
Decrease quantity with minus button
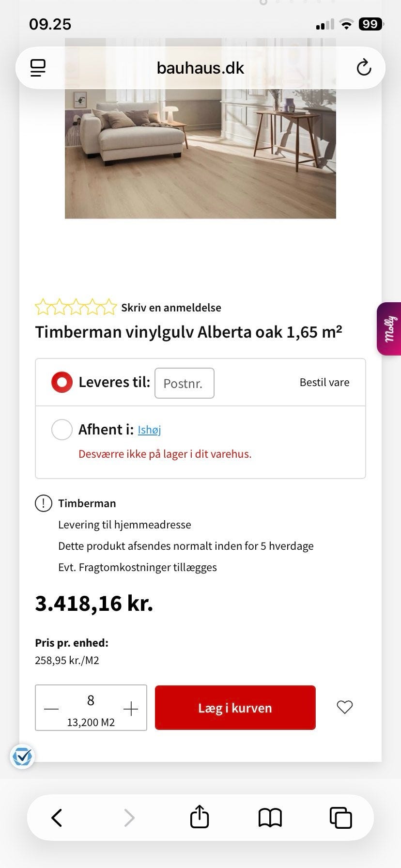coord(51,709)
